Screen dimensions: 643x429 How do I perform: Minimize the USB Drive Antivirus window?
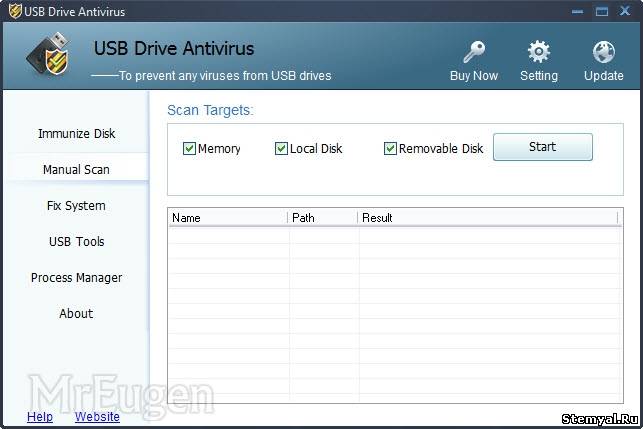577,11
